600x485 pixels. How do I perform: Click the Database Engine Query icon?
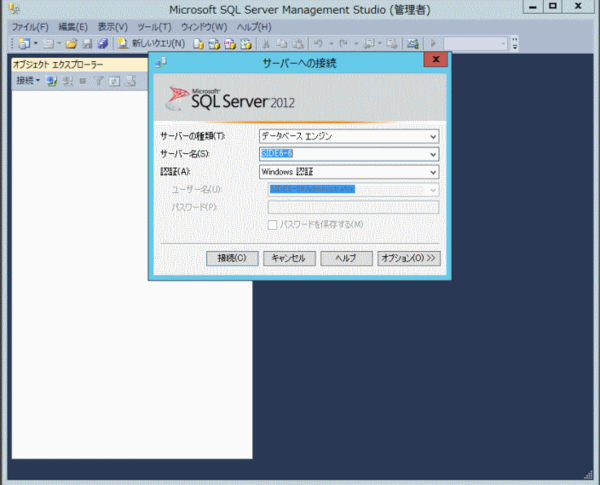tap(198, 44)
